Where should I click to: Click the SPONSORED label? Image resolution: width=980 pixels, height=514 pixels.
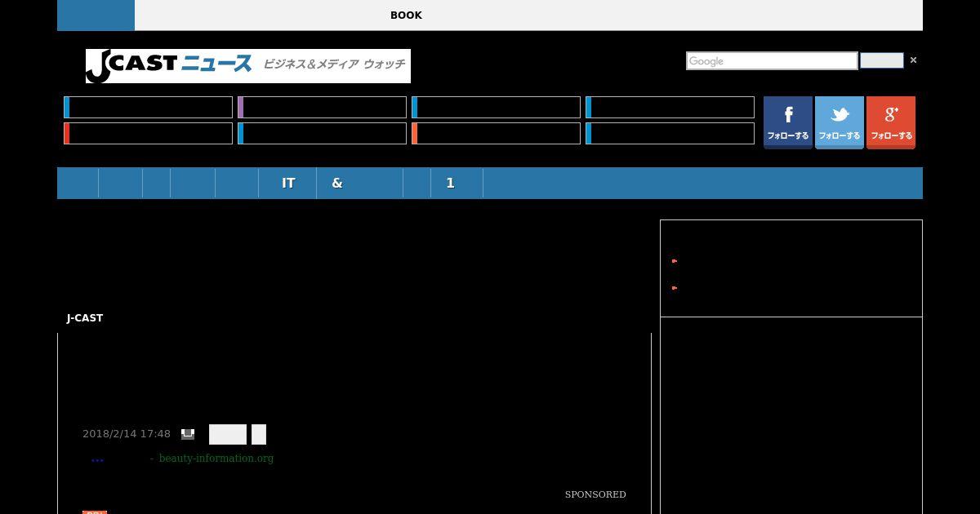pos(595,494)
